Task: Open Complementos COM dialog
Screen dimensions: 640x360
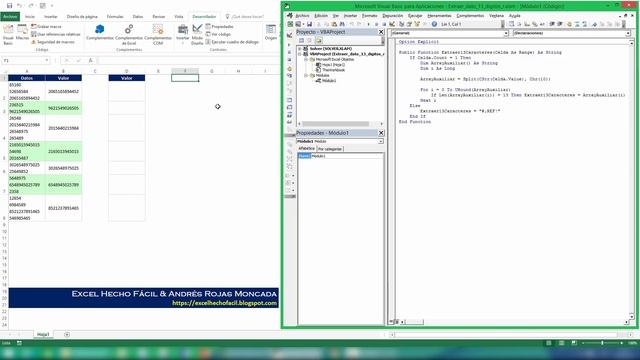Action: pos(158,34)
